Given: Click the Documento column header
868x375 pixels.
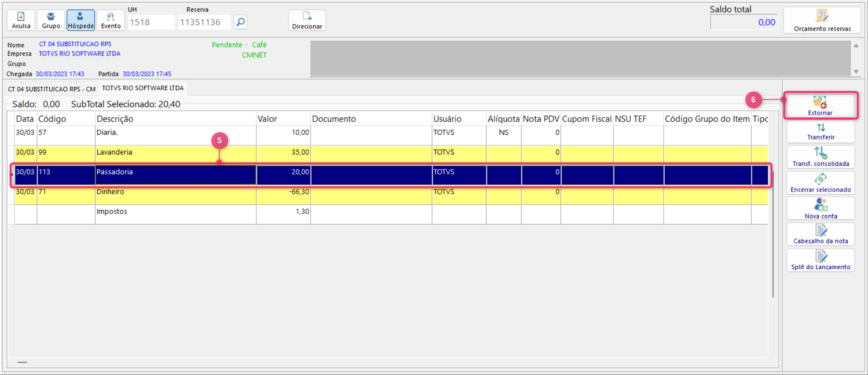Looking at the screenshot, I should click(371, 119).
